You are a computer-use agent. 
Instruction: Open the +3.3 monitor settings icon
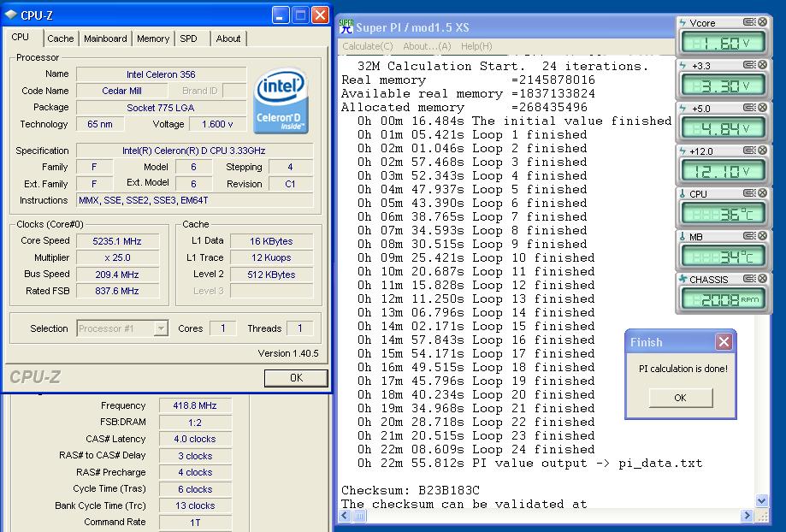(x=749, y=65)
